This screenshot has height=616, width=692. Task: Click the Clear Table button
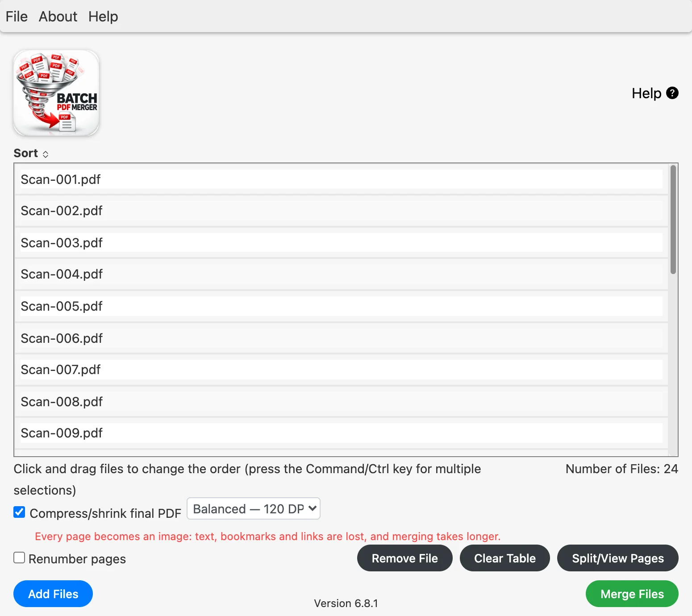click(x=505, y=558)
